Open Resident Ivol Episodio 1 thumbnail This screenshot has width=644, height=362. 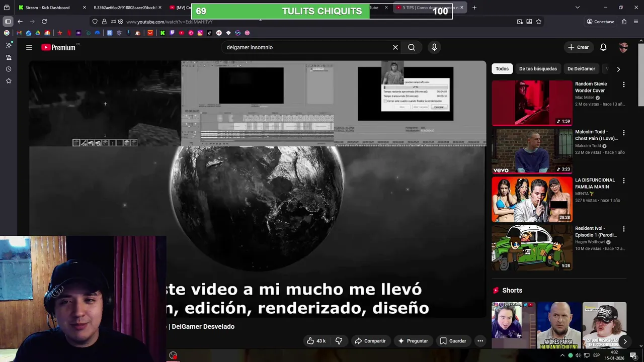532,247
